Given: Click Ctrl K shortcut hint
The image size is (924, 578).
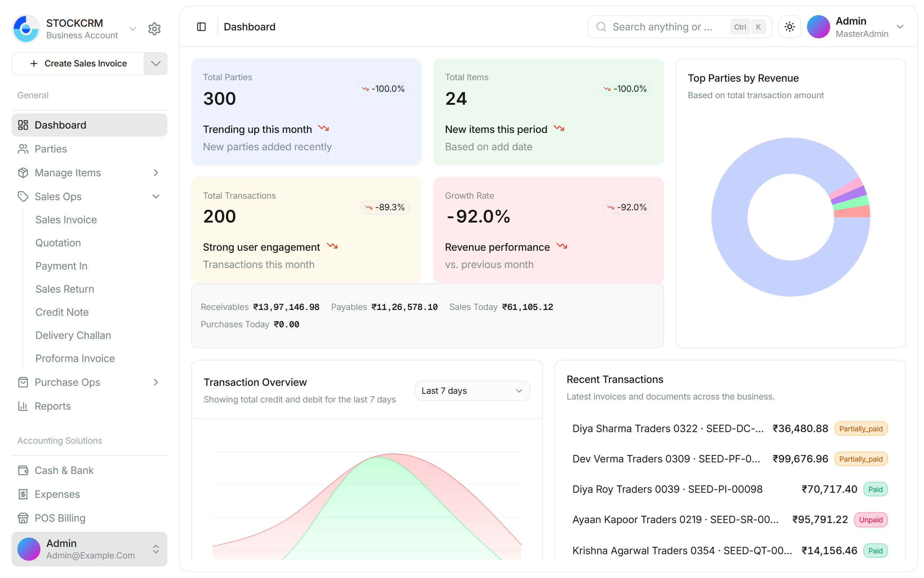Looking at the screenshot, I should coord(748,27).
